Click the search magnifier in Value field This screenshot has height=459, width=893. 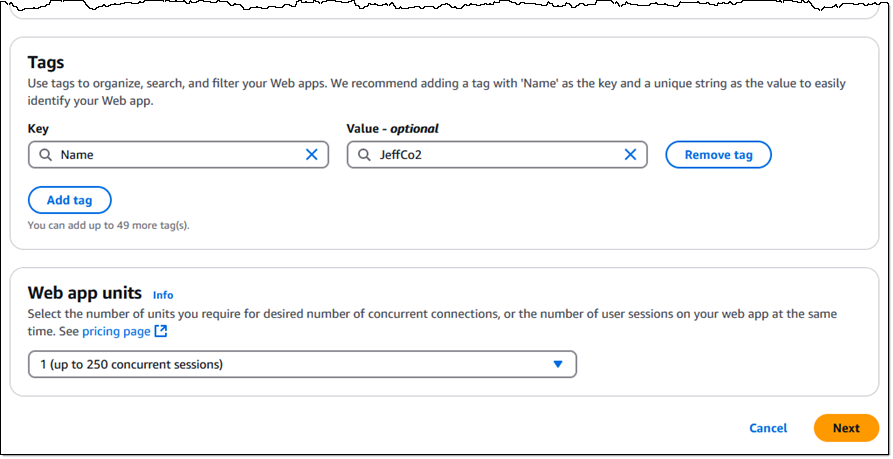pyautogui.click(x=364, y=155)
